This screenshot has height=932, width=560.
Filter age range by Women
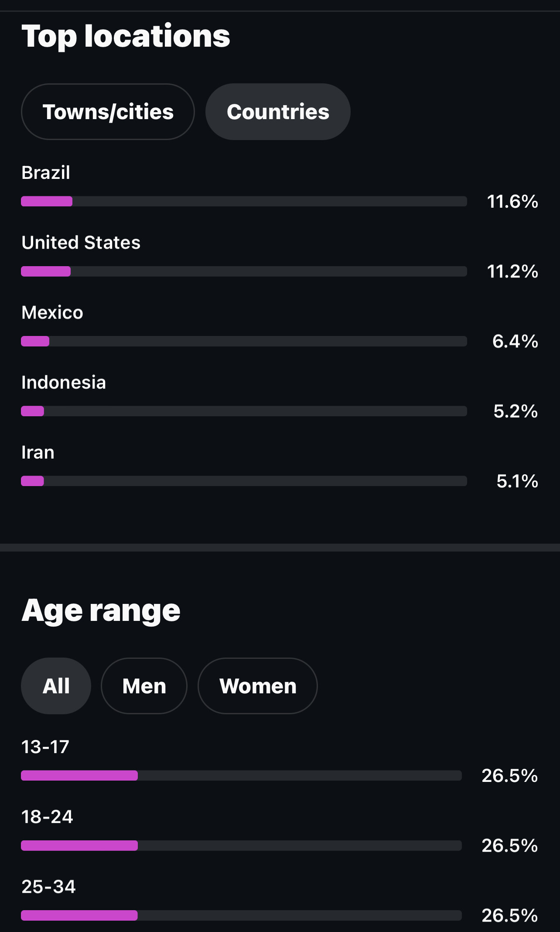(258, 686)
